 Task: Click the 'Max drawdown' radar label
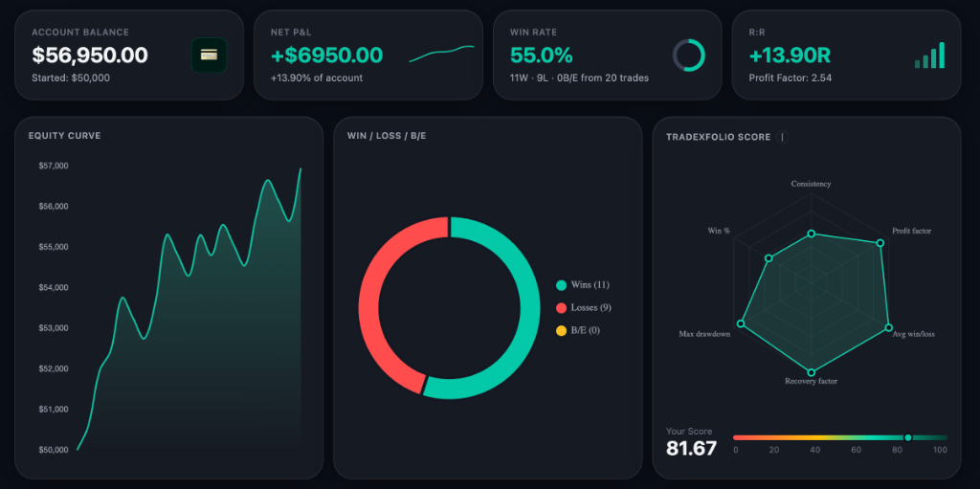[705, 335]
